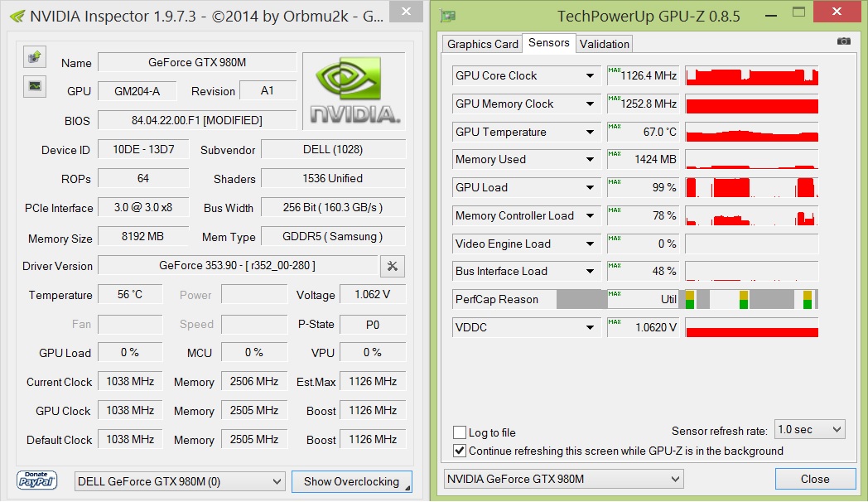The width and height of the screenshot is (868, 502).
Task: Click the Memory Used history graph
Action: 752,159
